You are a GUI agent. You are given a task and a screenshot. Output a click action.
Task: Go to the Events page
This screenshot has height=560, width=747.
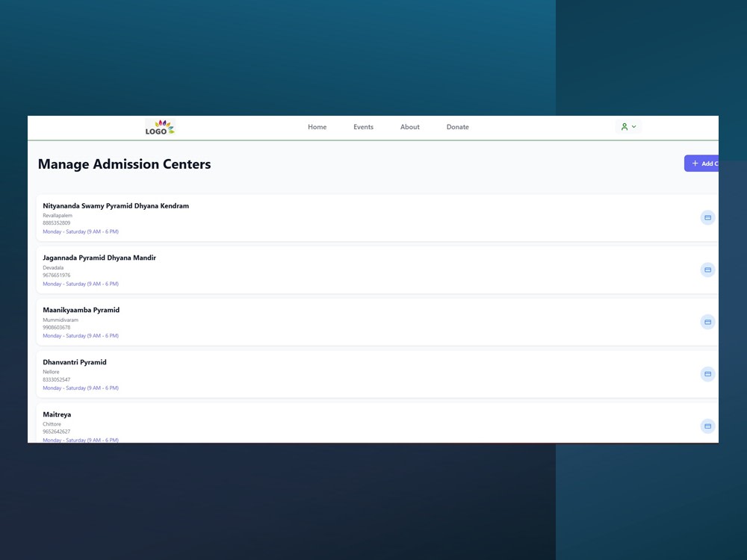point(364,127)
